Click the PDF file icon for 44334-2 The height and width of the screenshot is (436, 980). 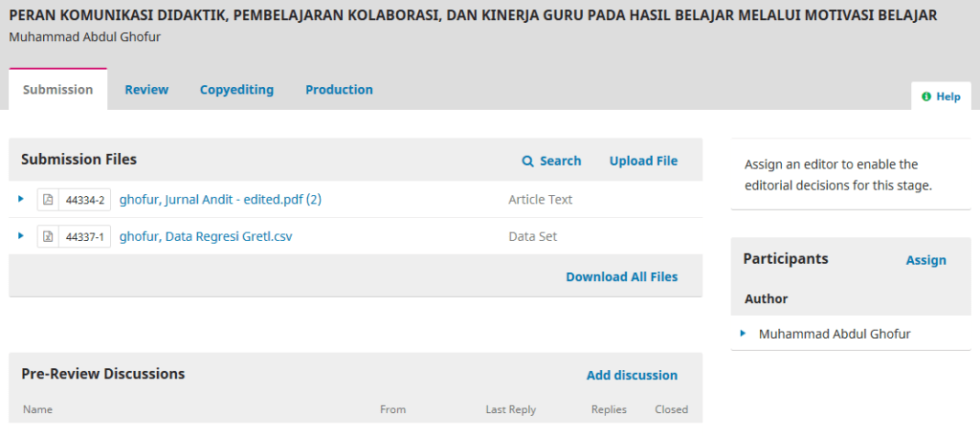click(48, 200)
